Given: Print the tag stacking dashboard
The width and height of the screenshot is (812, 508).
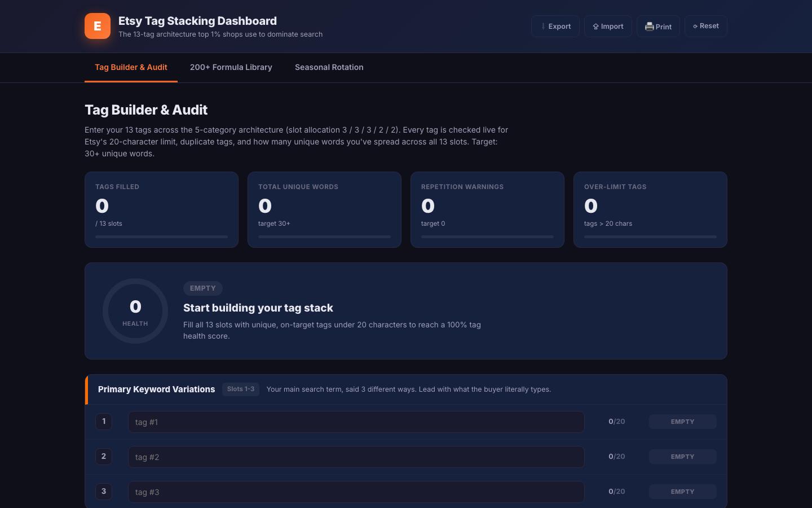Looking at the screenshot, I should click(x=658, y=27).
